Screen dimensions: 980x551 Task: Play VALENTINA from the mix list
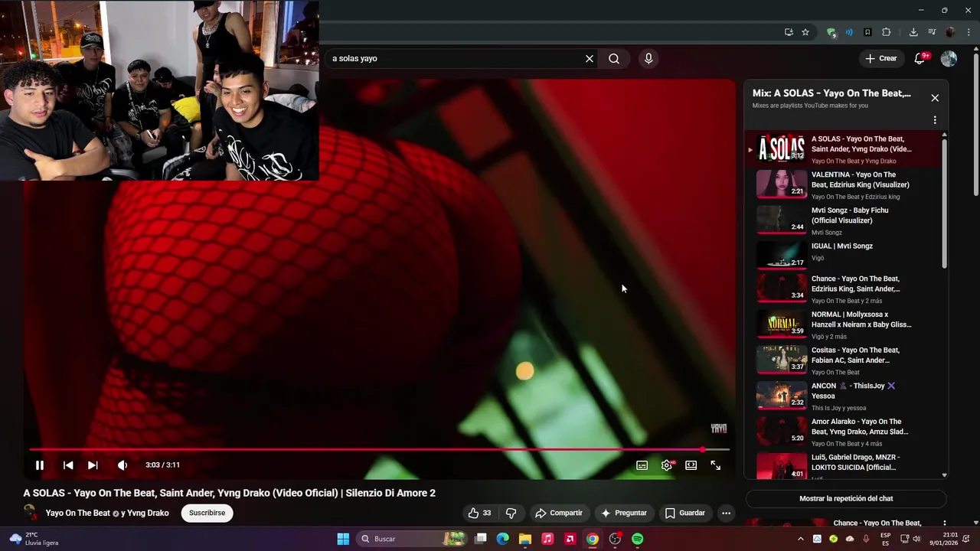click(842, 184)
